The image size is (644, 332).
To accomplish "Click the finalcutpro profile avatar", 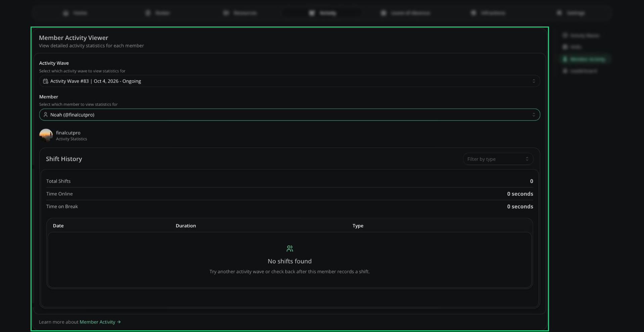I will click(46, 135).
